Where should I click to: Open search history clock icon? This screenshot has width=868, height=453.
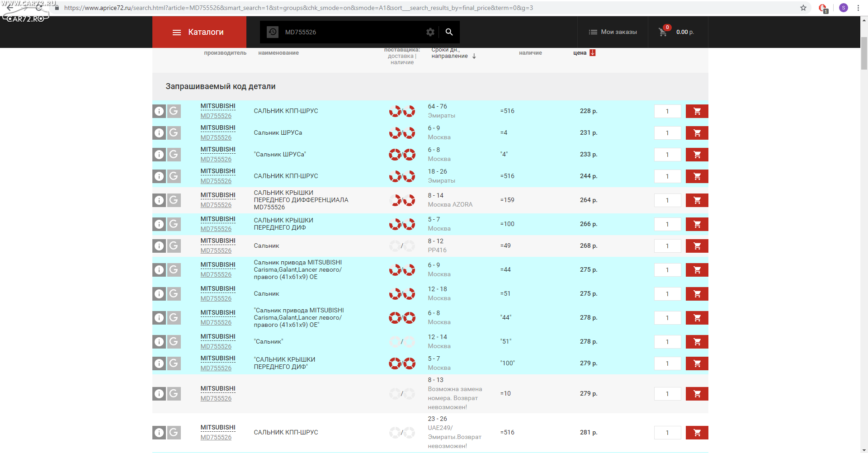tap(273, 32)
